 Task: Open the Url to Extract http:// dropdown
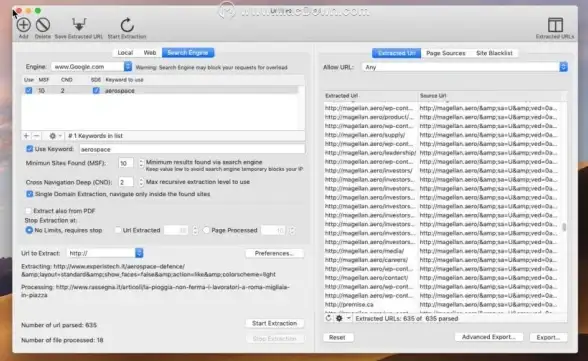105,253
